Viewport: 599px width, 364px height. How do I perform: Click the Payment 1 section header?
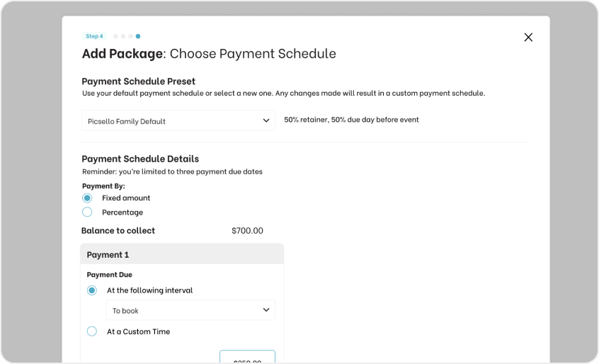182,254
